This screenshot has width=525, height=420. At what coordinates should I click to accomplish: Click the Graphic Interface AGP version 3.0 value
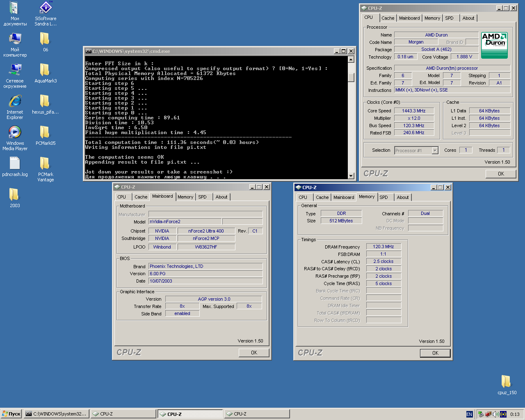[214, 299]
